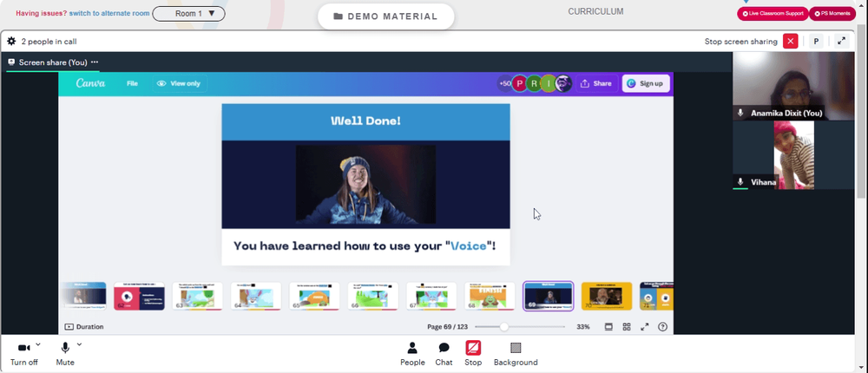Open Canva grid view icon
Viewport: 868px width, 373px height.
tap(627, 327)
